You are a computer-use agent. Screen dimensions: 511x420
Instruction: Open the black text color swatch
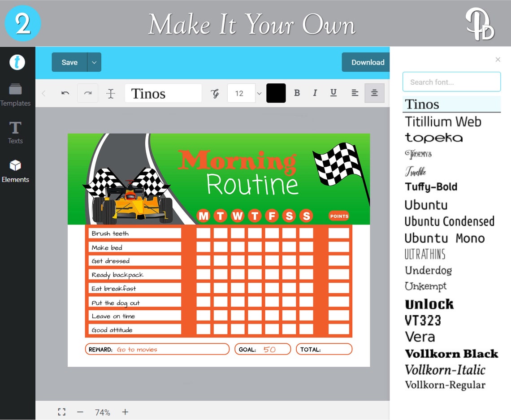[276, 93]
